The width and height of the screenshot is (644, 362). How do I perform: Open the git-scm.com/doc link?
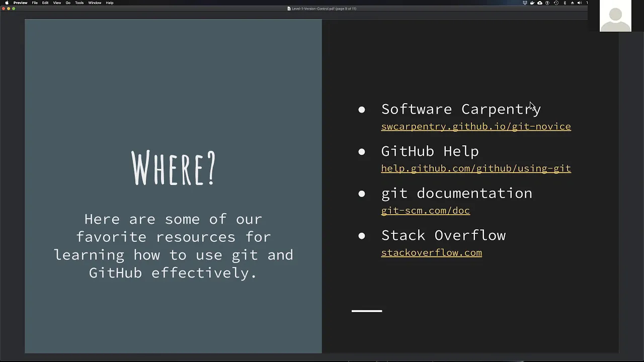426,211
